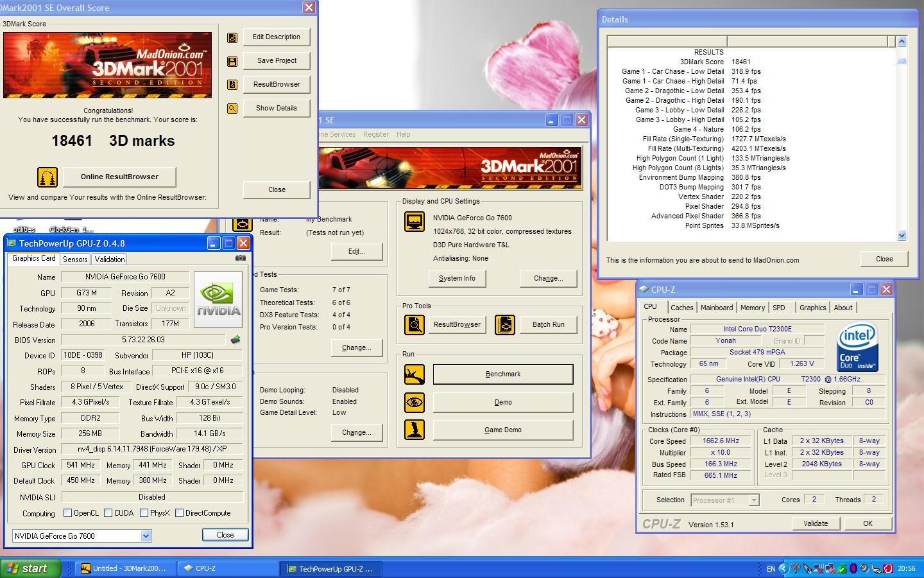Enable the OpenCL checkbox

tap(67, 513)
